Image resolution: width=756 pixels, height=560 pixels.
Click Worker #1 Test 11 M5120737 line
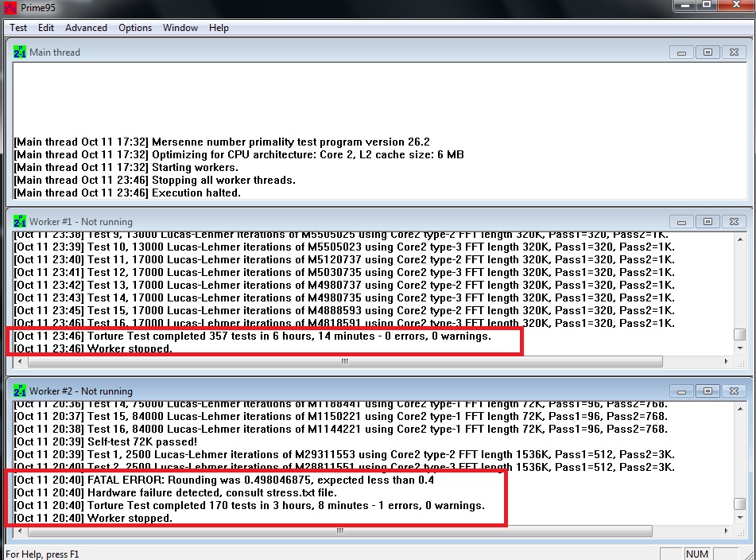coord(343,259)
